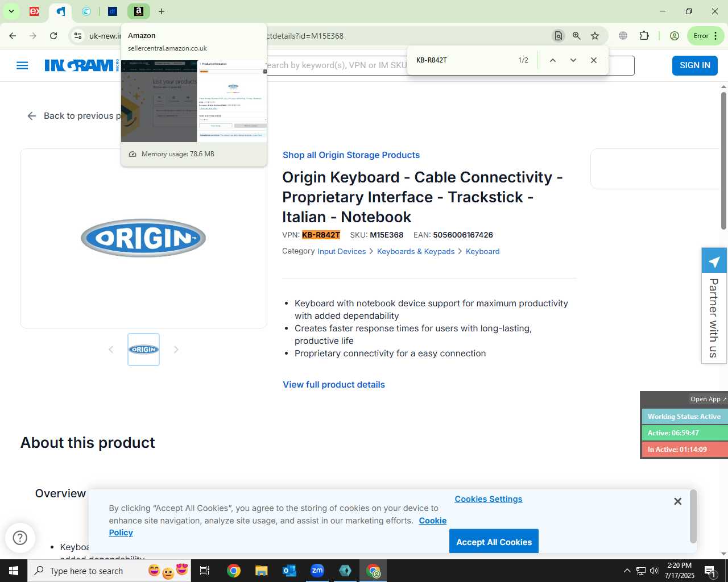Viewport: 728px width, 582px height.
Task: Jump to previous find result
Action: pos(552,60)
